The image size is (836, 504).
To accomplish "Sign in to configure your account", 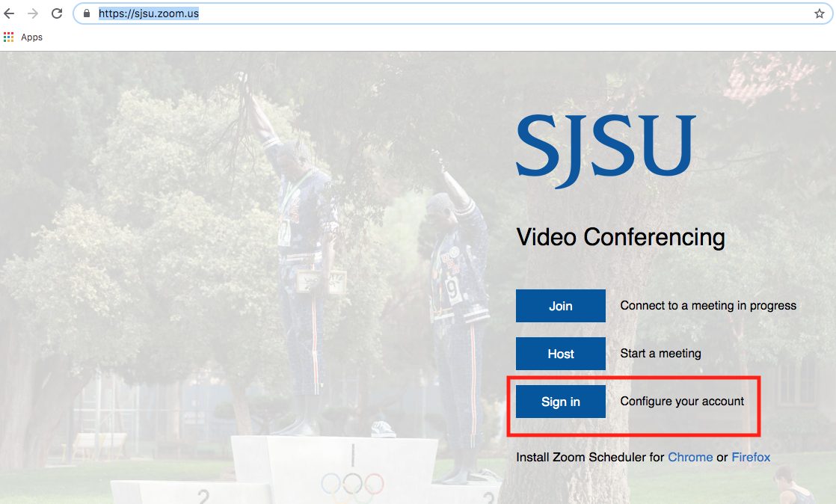I will tap(560, 401).
